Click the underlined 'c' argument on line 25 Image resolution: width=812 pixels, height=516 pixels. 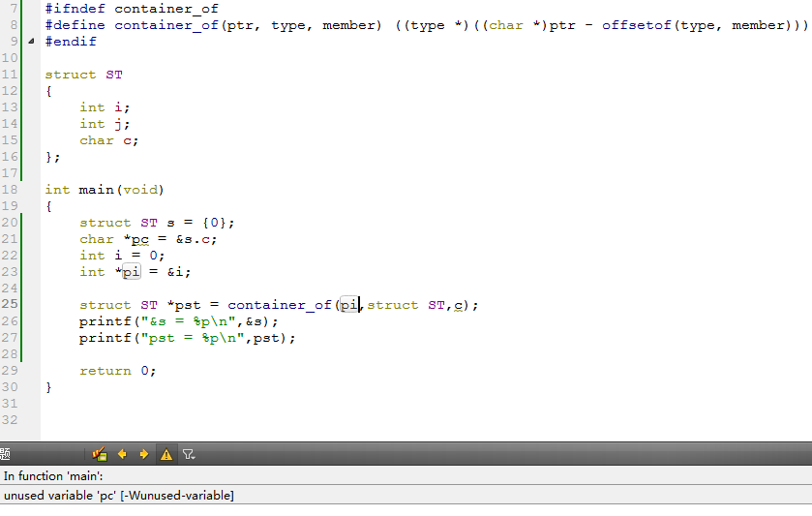pyautogui.click(x=459, y=305)
